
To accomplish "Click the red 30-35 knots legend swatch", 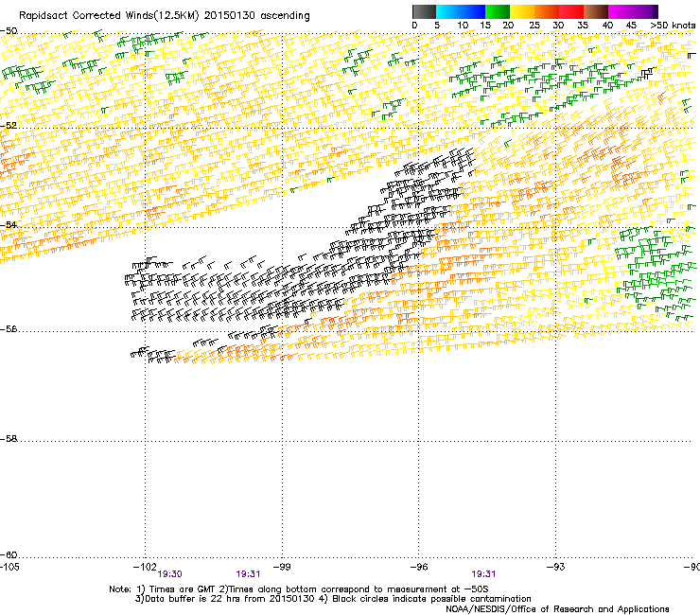I will pos(571,11).
